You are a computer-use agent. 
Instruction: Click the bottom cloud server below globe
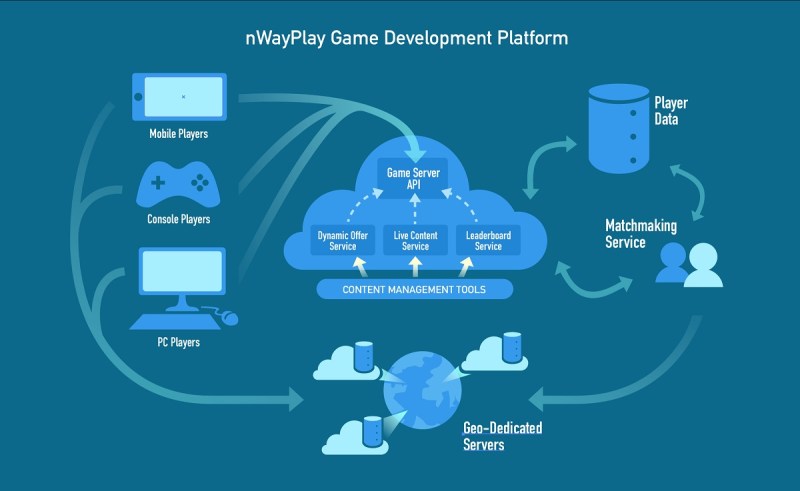(356, 435)
